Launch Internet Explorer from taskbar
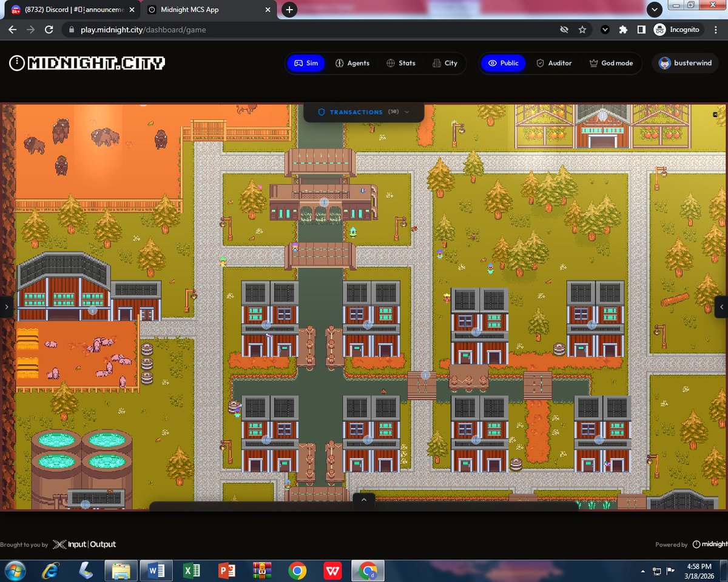The width and height of the screenshot is (728, 582). click(51, 570)
